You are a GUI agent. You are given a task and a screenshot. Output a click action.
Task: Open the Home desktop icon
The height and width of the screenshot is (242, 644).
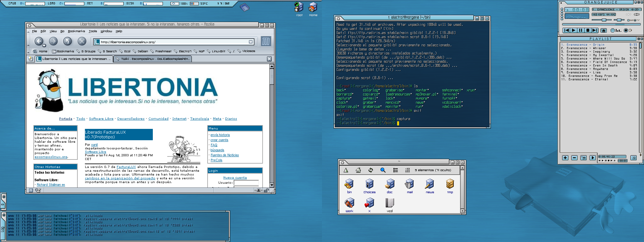click(313, 9)
